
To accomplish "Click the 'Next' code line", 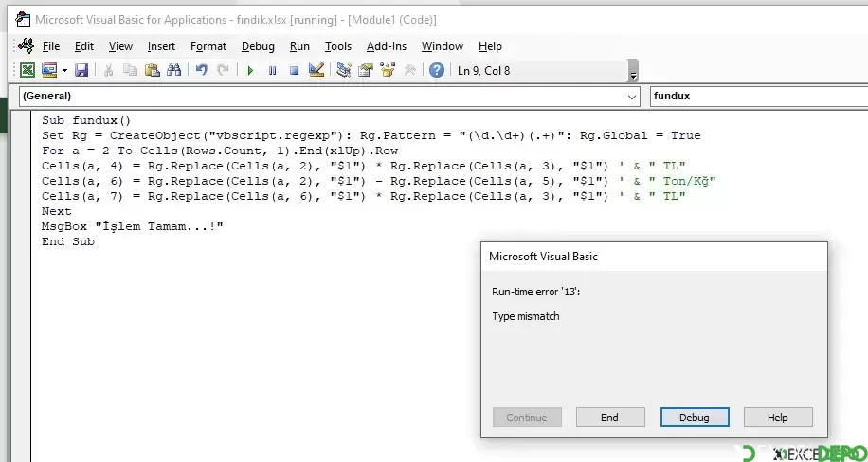I will (x=57, y=211).
